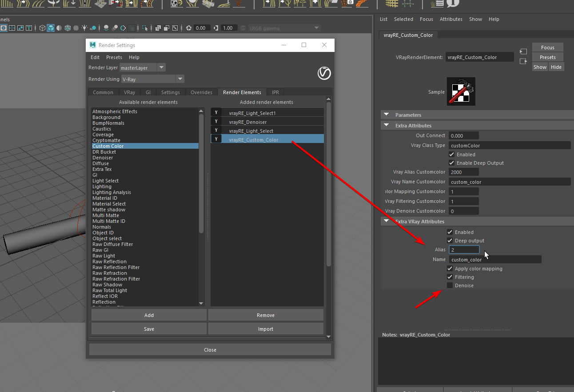Toggle the Filtering checkbox

tap(450, 277)
